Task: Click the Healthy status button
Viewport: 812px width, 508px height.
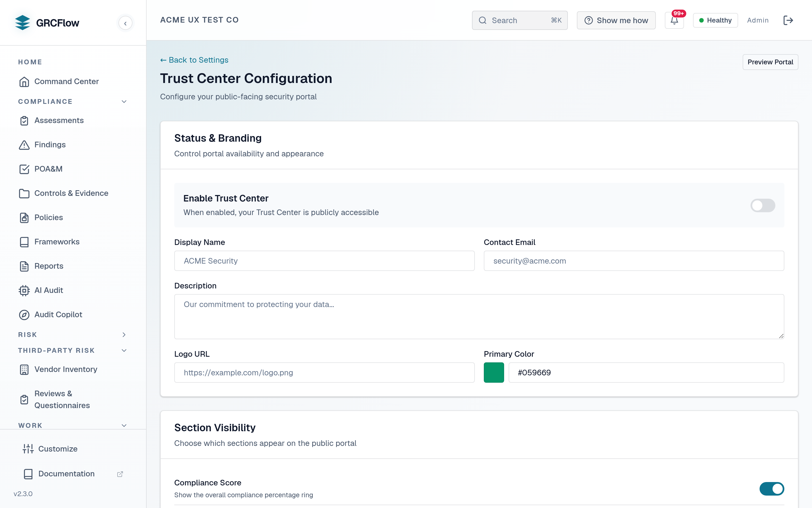Action: click(x=715, y=21)
